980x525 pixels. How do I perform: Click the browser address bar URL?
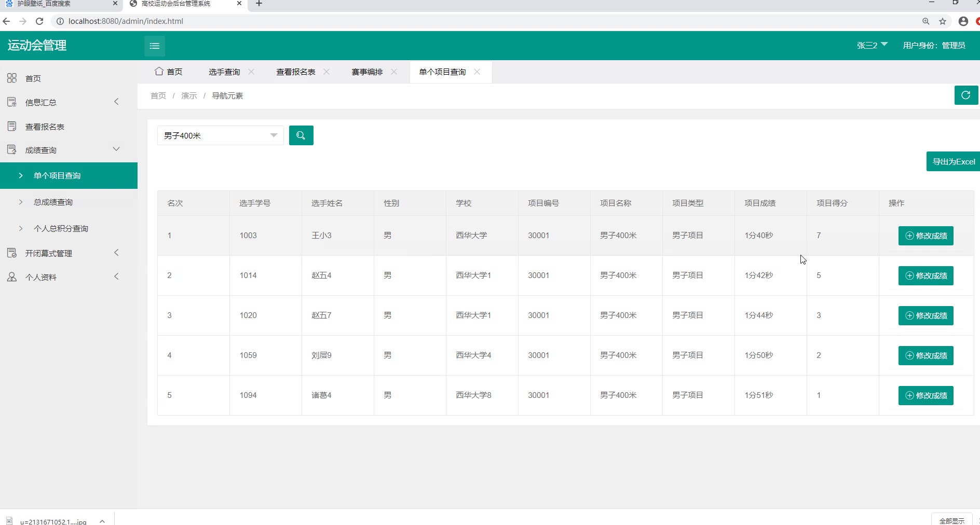(126, 21)
